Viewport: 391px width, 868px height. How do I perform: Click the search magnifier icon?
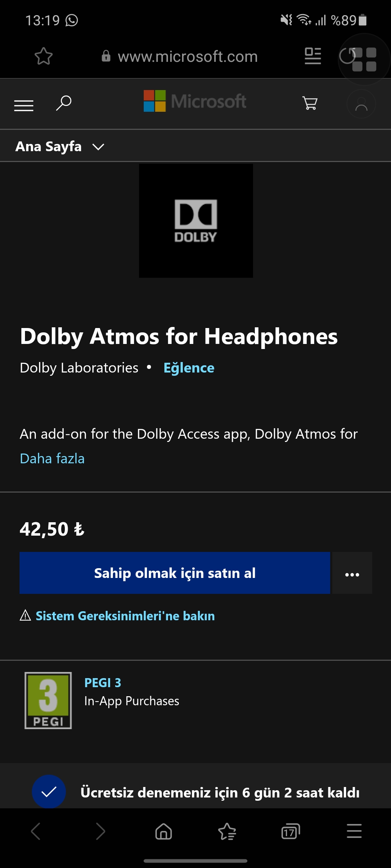point(64,103)
